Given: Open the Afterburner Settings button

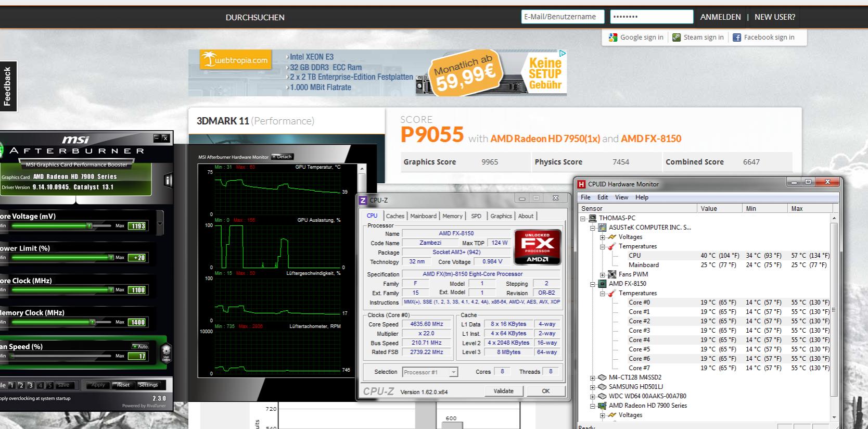Looking at the screenshot, I should [x=148, y=385].
